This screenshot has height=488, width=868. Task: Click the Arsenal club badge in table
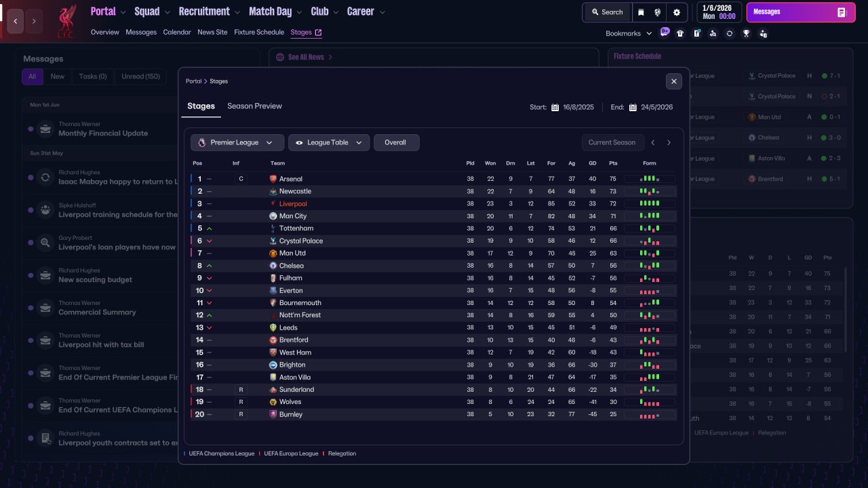273,179
